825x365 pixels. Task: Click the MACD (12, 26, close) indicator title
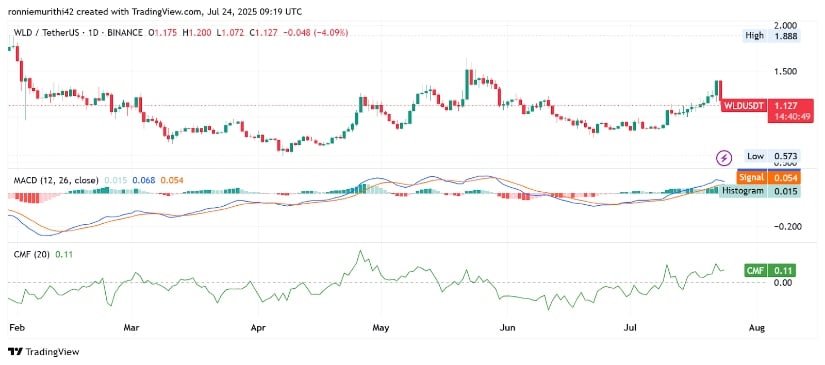[x=56, y=180]
